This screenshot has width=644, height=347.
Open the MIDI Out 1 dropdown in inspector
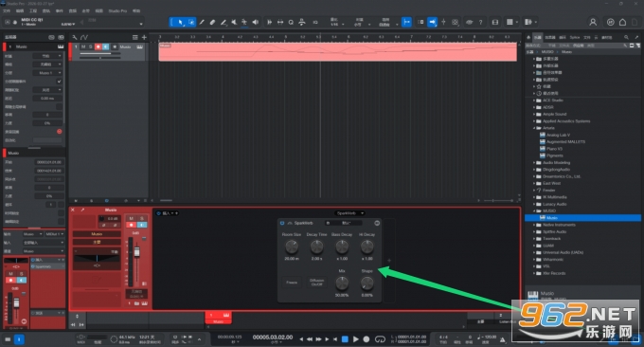pos(55,234)
